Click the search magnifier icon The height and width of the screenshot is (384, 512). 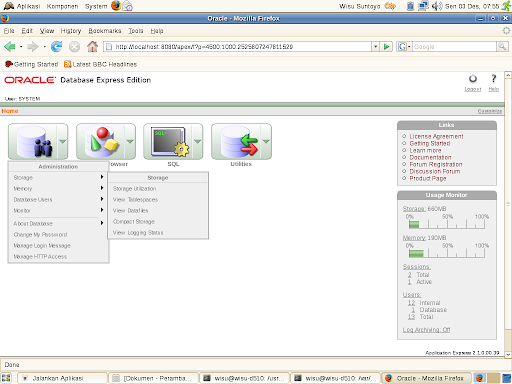(x=502, y=47)
